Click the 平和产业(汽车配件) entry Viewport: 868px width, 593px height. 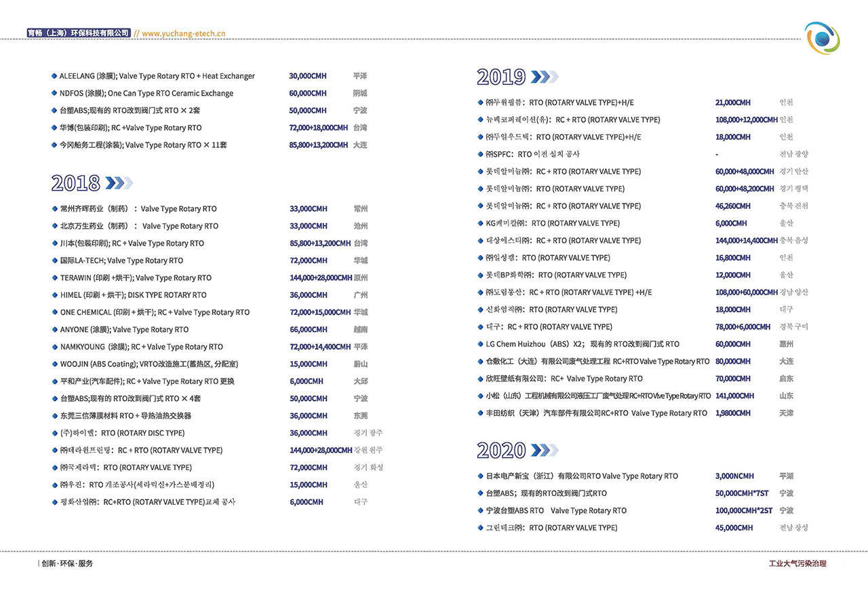pyautogui.click(x=143, y=381)
